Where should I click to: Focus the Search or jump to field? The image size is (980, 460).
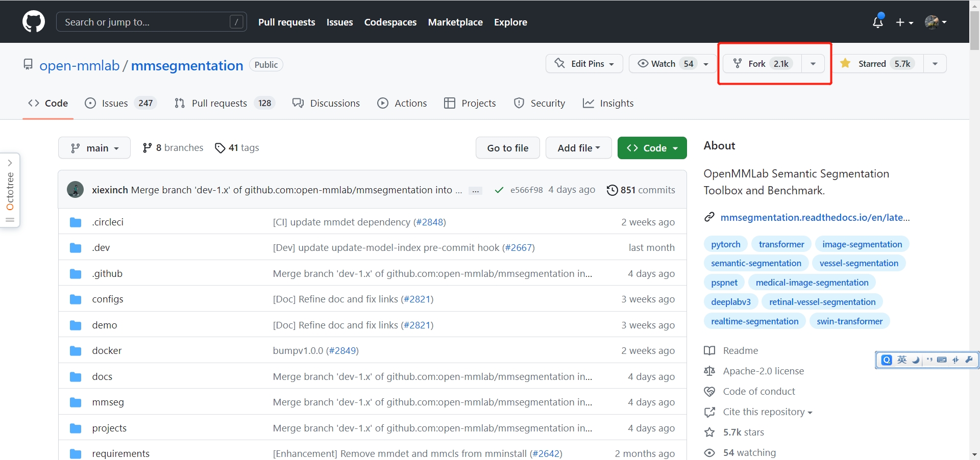click(x=145, y=22)
